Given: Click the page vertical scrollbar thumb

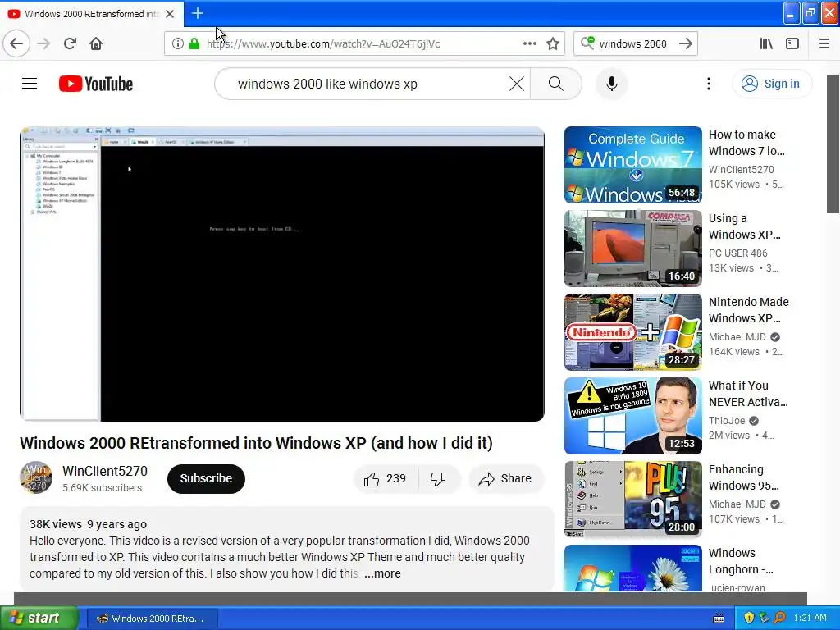Looking at the screenshot, I should pos(833,144).
